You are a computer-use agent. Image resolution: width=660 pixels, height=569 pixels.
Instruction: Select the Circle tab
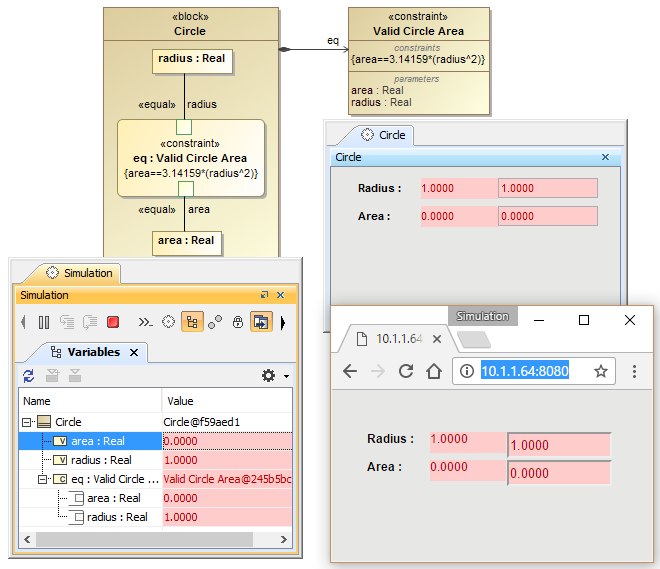[385, 135]
